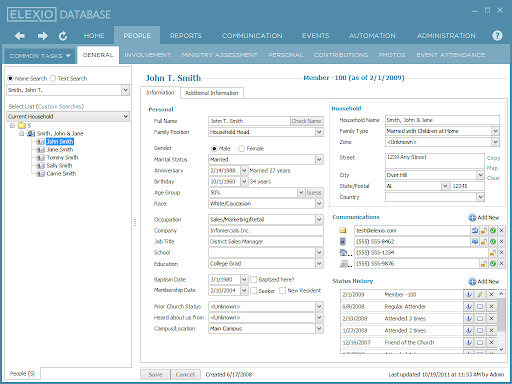
Task: Click the Check Name button
Action: pyautogui.click(x=307, y=121)
